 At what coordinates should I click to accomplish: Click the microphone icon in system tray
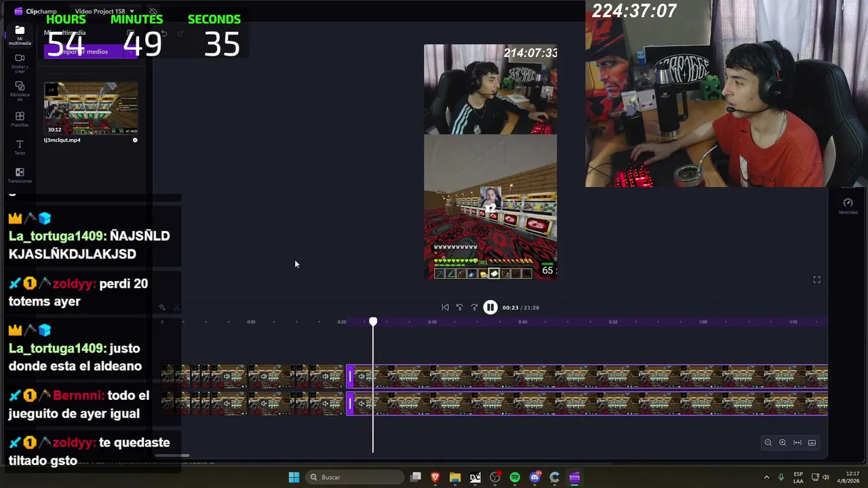point(781,477)
